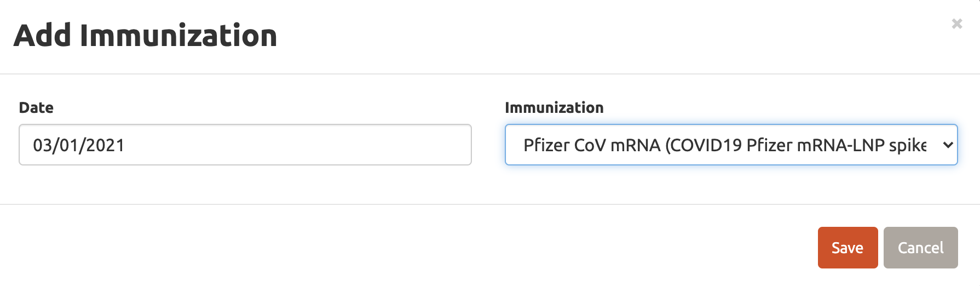980x286 pixels.
Task: Dismiss dialog using the X icon
Action: [x=956, y=24]
